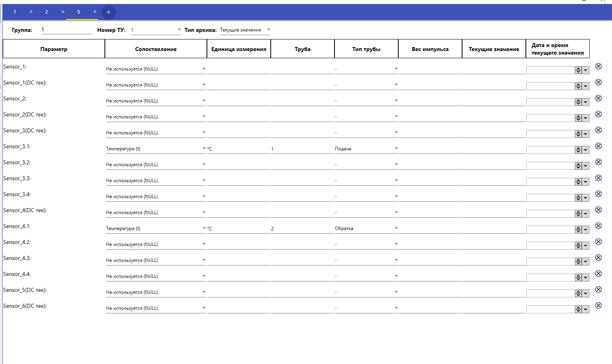Click date spinner arrows for Sensor_3.3

point(579,182)
